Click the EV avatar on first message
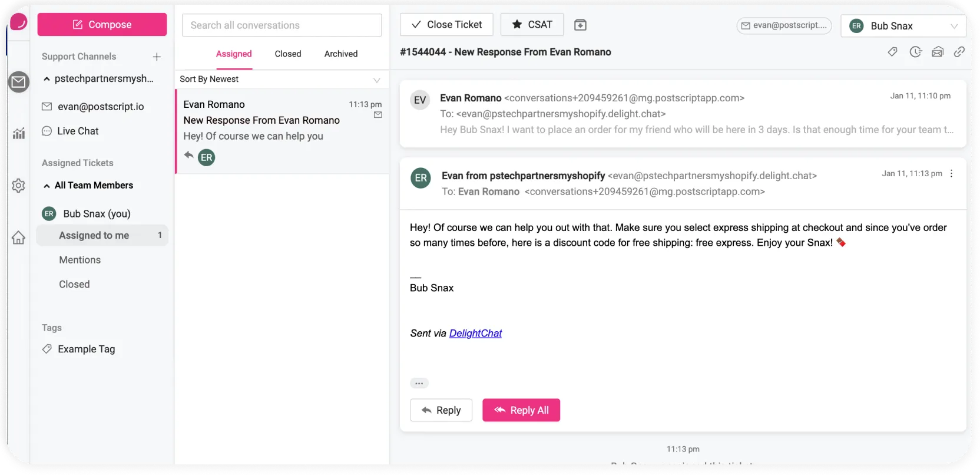Image resolution: width=980 pixels, height=475 pixels. pos(420,100)
